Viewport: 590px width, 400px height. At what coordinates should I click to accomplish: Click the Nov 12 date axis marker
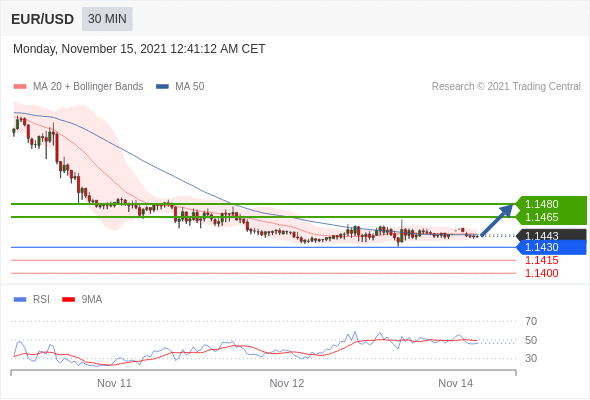287,383
